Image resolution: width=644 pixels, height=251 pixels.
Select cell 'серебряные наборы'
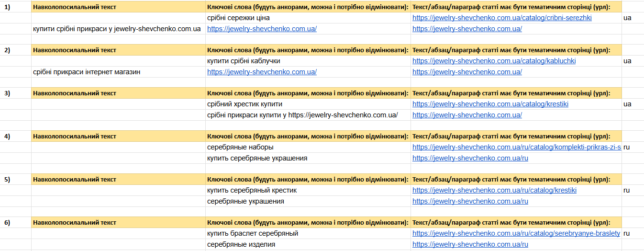(240, 147)
